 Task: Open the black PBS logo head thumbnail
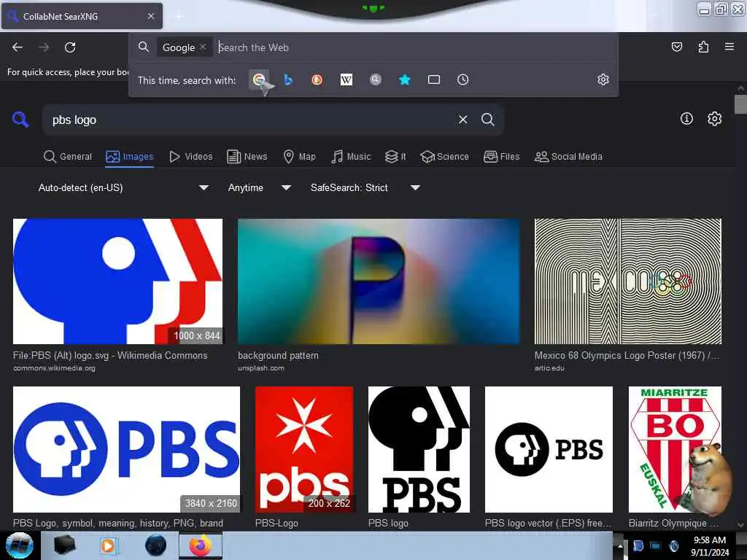(419, 449)
